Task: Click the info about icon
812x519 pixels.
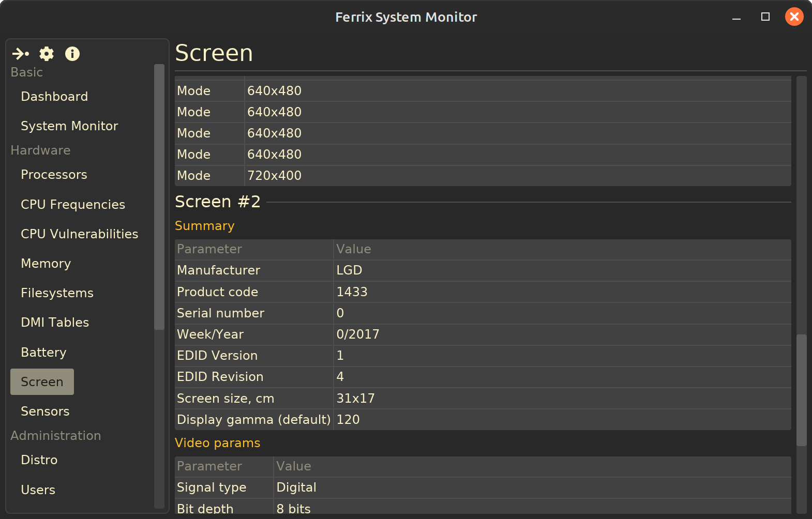Action: coord(72,54)
